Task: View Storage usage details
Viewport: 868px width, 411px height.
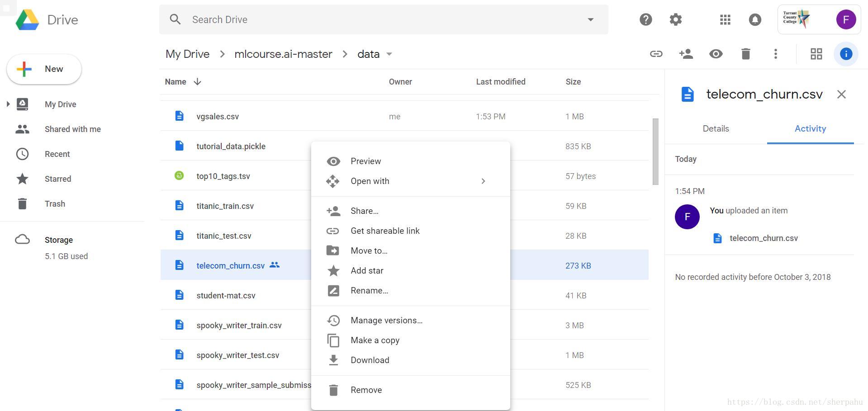Action: (x=59, y=240)
